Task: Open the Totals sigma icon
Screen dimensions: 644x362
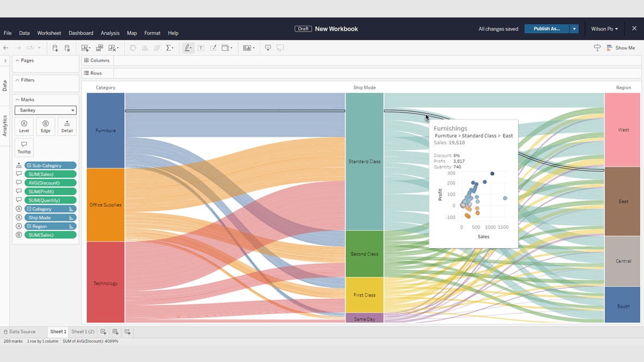Action: (169, 48)
